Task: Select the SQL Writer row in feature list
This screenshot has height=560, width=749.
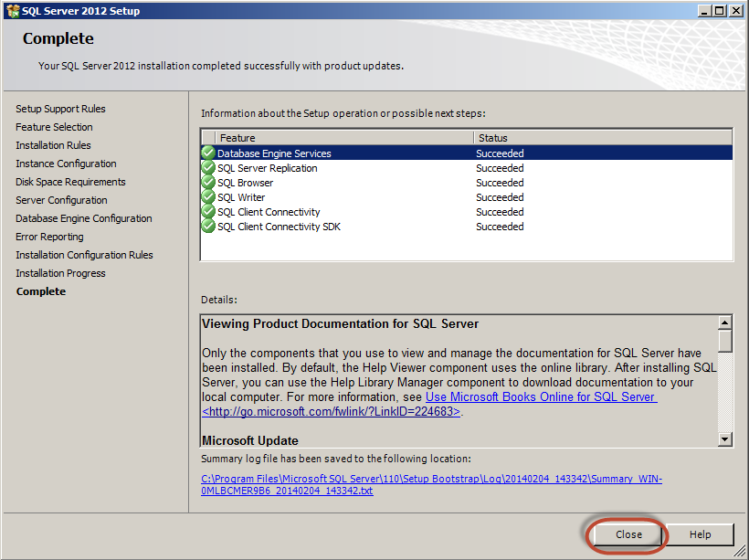Action: tap(242, 197)
